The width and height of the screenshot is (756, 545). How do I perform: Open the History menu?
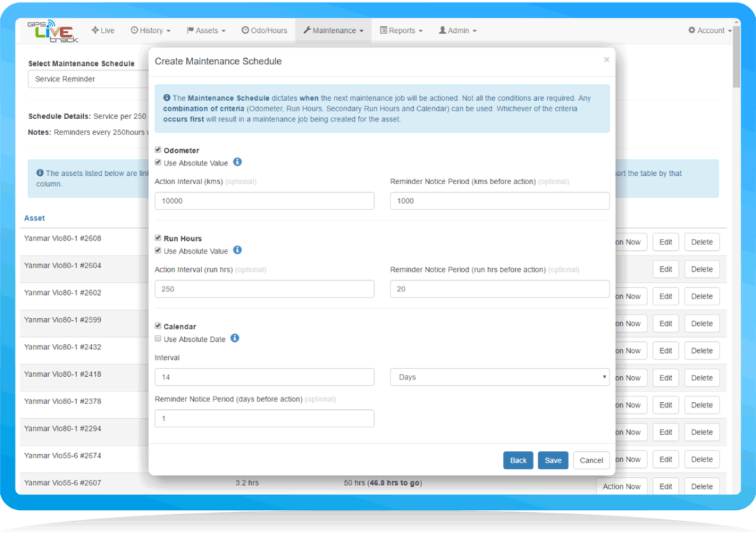coord(150,31)
